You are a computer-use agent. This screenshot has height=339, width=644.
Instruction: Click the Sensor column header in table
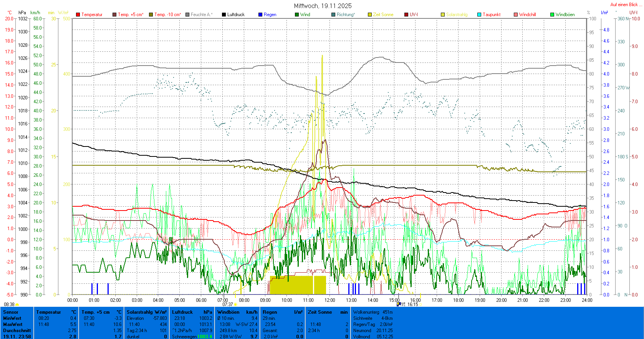[x=11, y=312]
